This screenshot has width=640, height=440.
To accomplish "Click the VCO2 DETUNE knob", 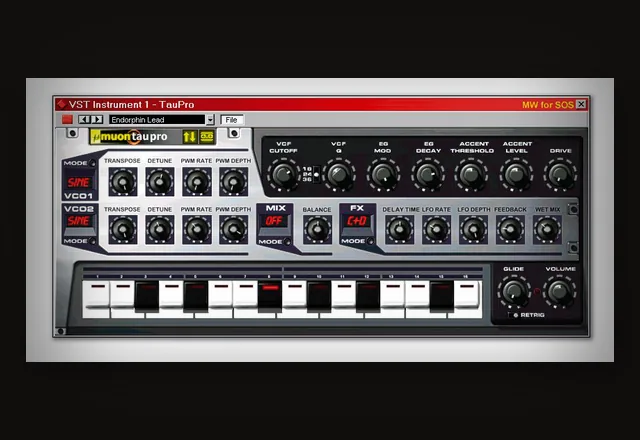I will coord(160,229).
